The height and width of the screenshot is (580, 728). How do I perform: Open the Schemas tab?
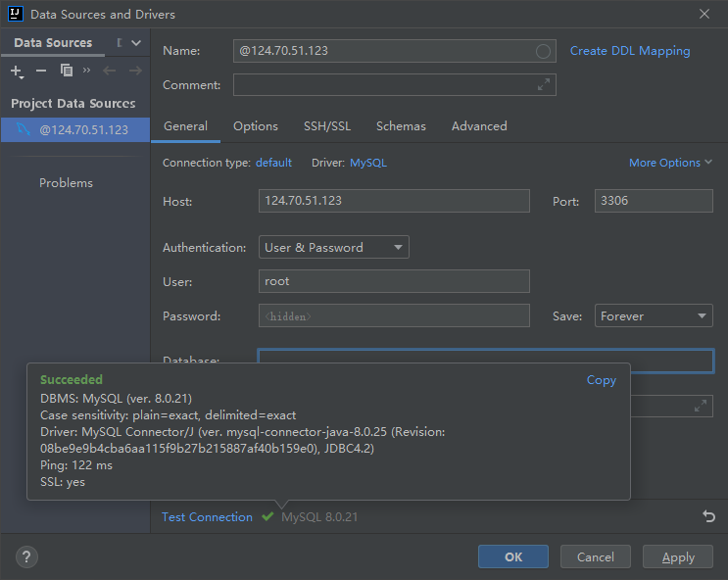(401, 125)
